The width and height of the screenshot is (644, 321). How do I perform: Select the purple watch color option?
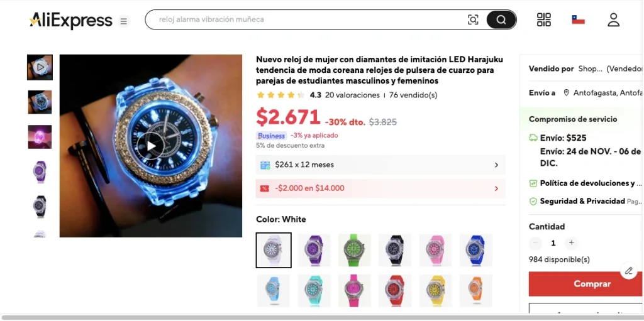(x=314, y=250)
